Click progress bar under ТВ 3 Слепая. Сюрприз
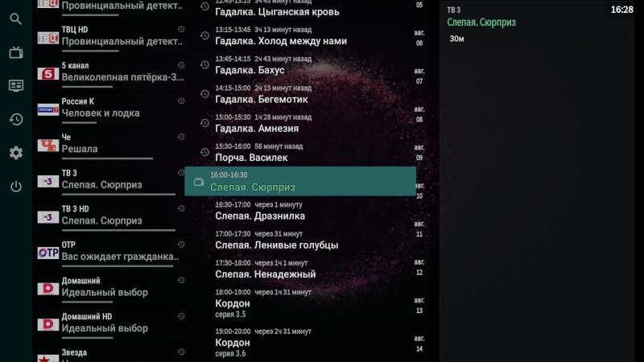Viewport: 644px width, 362px height. (118, 194)
